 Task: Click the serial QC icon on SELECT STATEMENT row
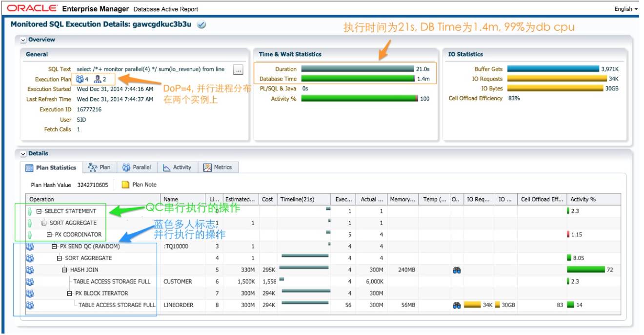click(30, 211)
